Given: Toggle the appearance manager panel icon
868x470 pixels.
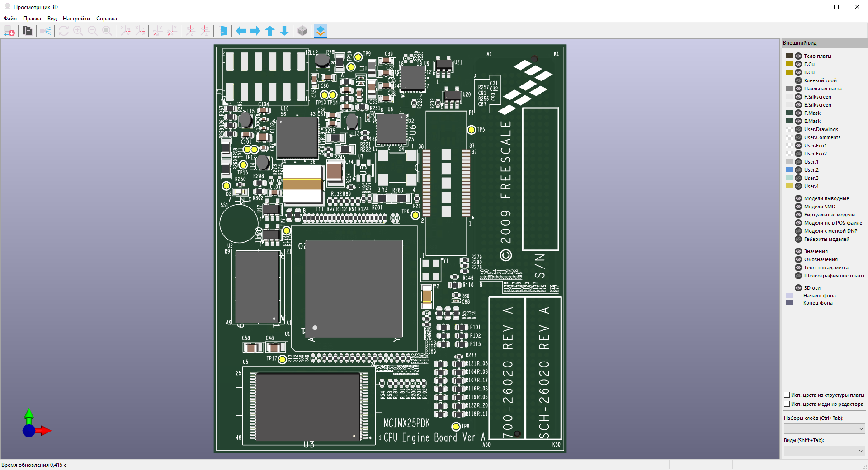Looking at the screenshot, I should click(x=320, y=31).
